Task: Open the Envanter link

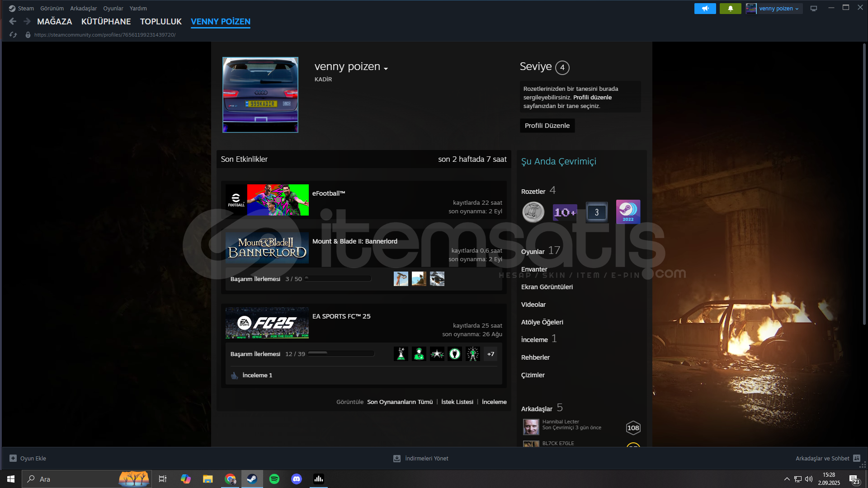Action: (x=534, y=269)
